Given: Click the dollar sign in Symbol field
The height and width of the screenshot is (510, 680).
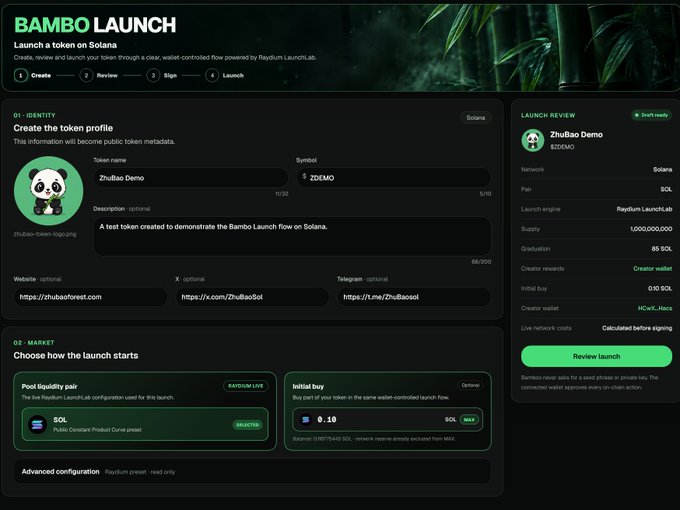Looking at the screenshot, I should 304,177.
